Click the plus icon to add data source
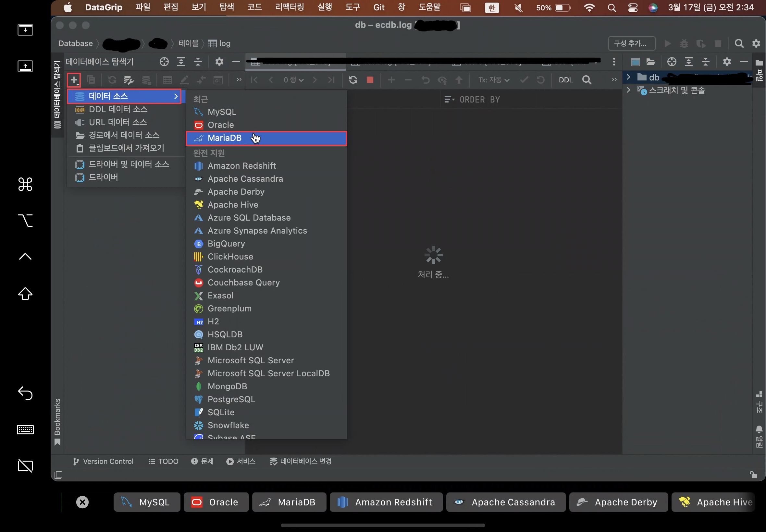 [74, 80]
